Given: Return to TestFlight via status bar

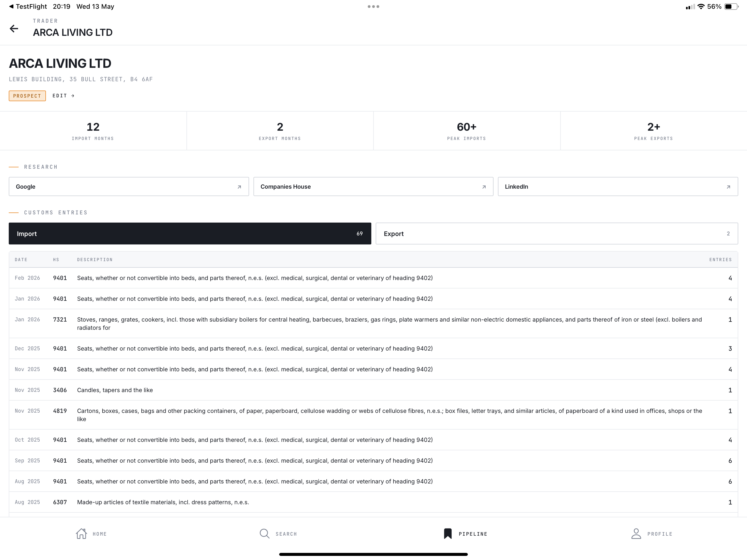Looking at the screenshot, I should 28,6.
